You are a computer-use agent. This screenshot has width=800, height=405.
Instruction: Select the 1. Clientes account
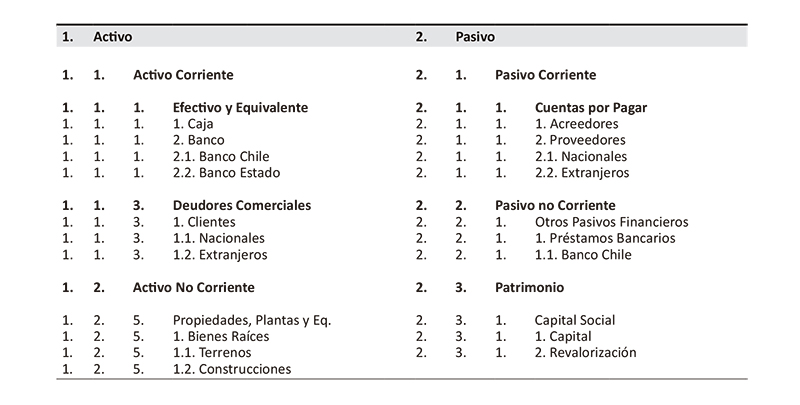pyautogui.click(x=204, y=222)
